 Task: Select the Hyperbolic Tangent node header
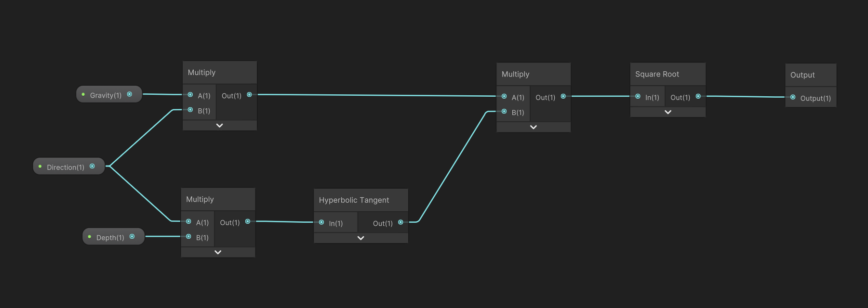click(354, 200)
